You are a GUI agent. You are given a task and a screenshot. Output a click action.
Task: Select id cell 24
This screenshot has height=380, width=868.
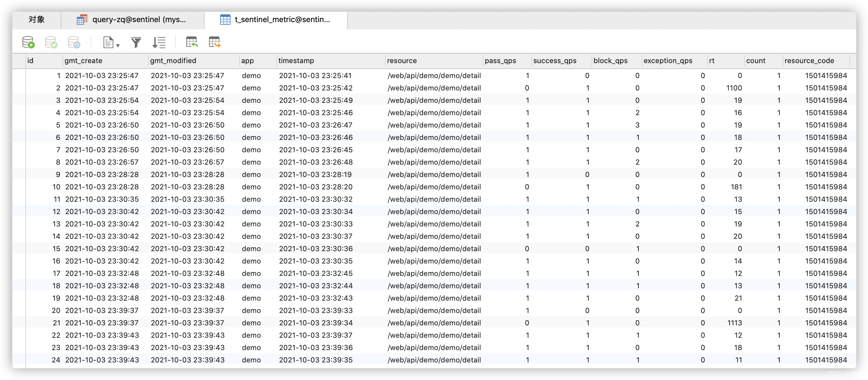point(56,360)
